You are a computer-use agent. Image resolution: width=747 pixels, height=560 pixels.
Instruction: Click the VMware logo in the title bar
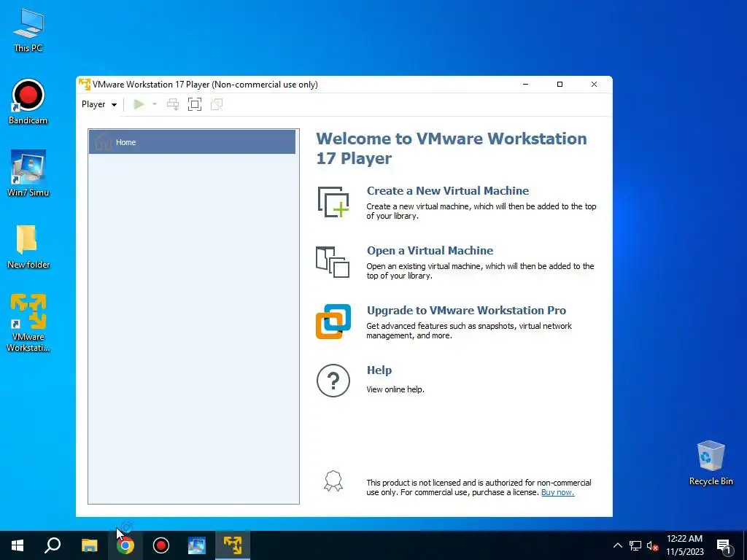[85, 85]
